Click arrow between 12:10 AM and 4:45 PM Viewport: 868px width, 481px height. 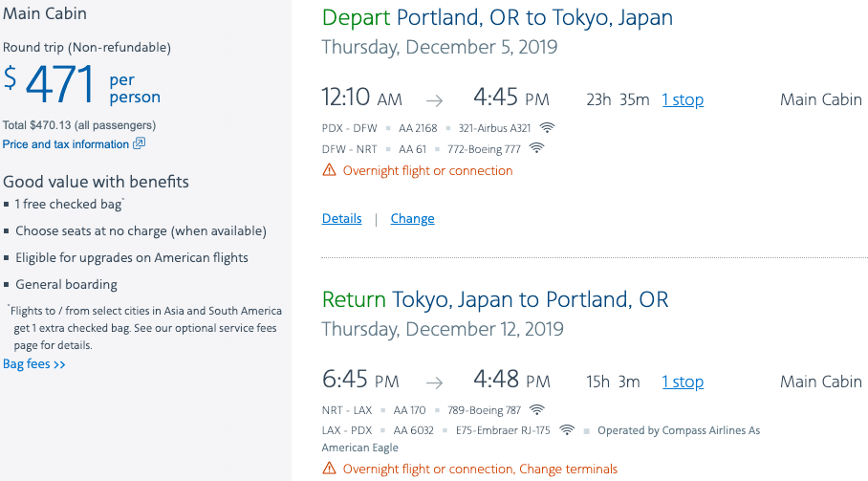tap(435, 99)
